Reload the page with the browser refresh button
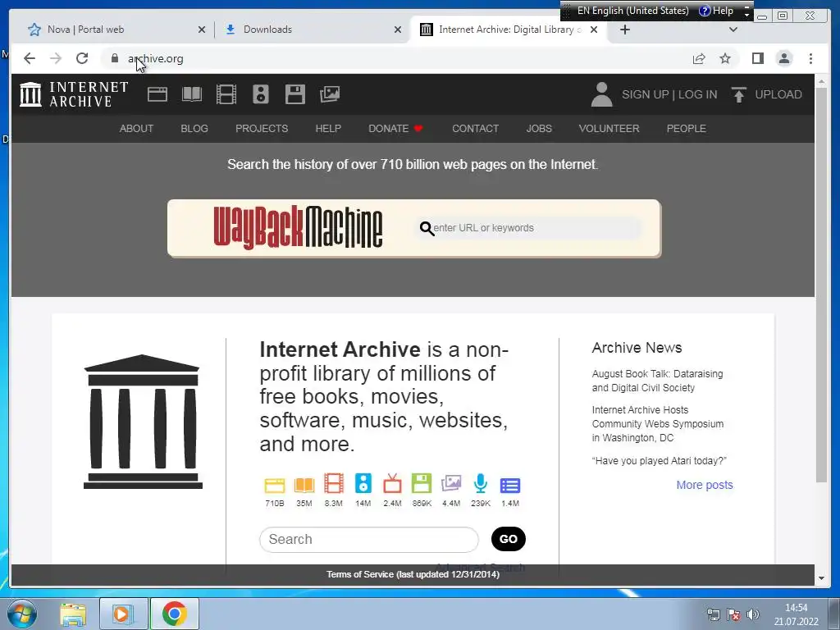 [x=82, y=58]
